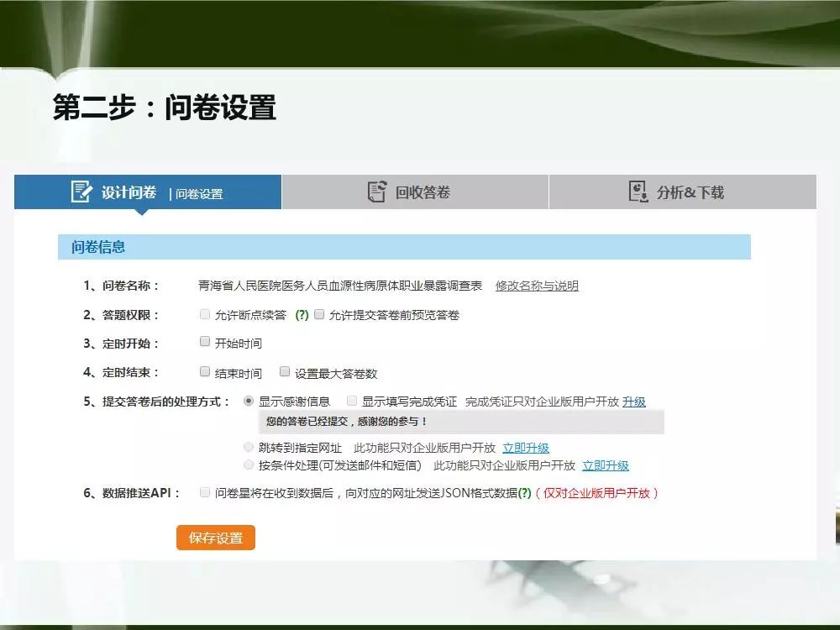This screenshot has height=630, width=840.
Task: Check the 显示填写完成凭证 checkbox
Action: pyautogui.click(x=352, y=402)
